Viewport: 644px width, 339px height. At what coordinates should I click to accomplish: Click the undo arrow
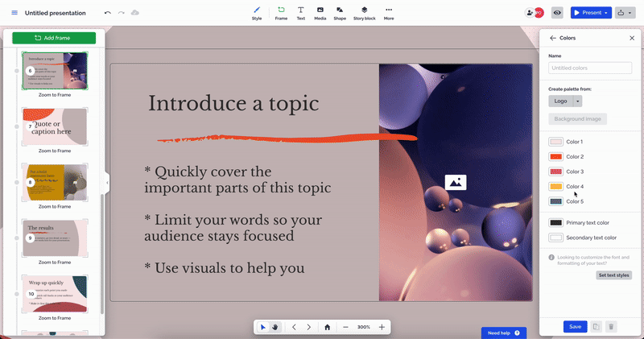(x=108, y=13)
